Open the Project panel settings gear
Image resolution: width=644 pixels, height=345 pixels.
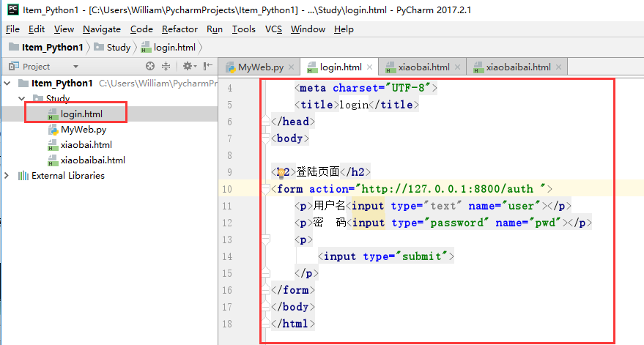189,66
